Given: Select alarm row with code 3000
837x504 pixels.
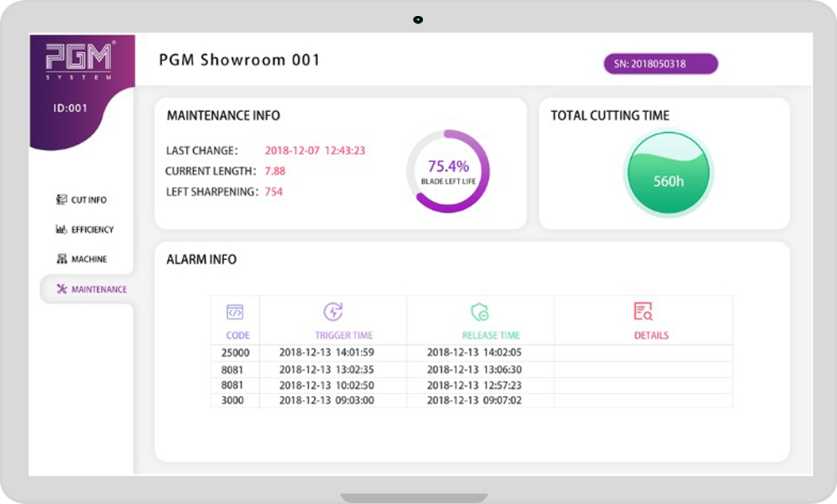Looking at the screenshot, I should tap(471, 401).
